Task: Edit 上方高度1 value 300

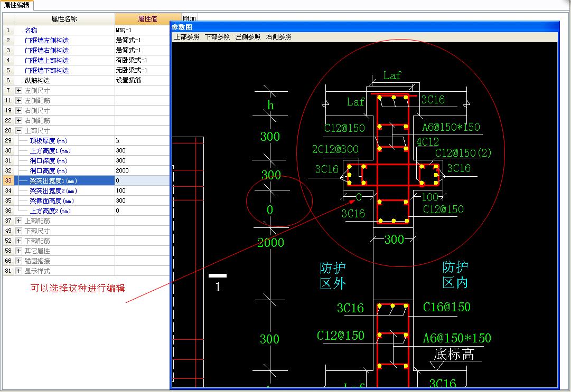Action: click(x=143, y=150)
